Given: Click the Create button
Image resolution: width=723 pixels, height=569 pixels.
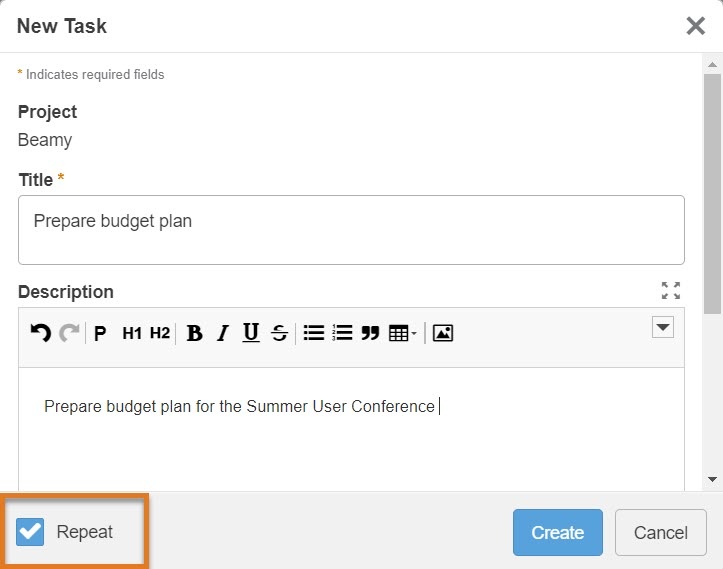Looking at the screenshot, I should 557,532.
